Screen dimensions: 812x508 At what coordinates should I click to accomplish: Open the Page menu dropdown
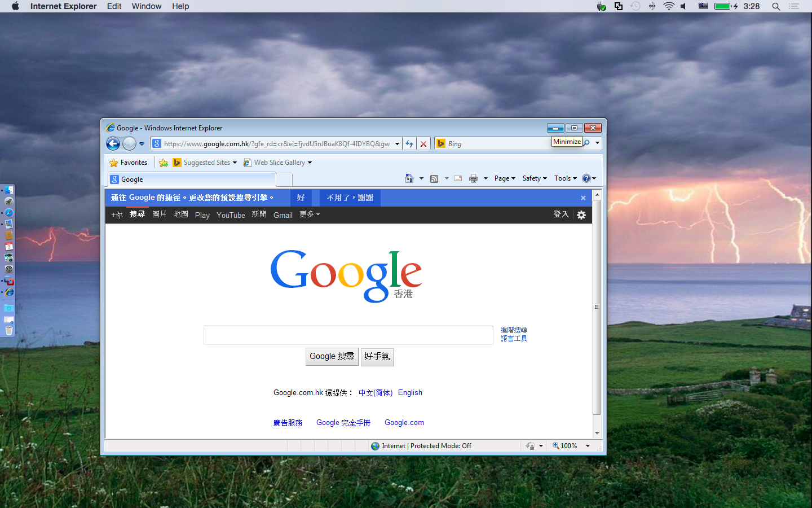505,178
